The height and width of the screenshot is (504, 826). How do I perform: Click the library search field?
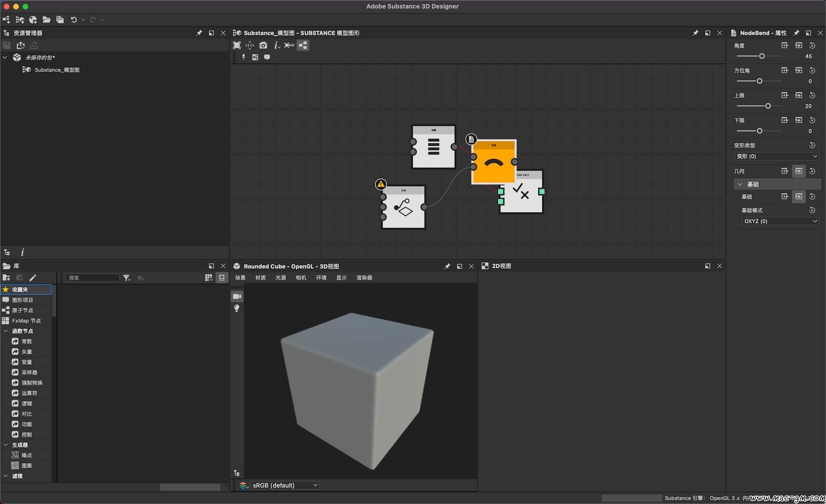(x=92, y=278)
